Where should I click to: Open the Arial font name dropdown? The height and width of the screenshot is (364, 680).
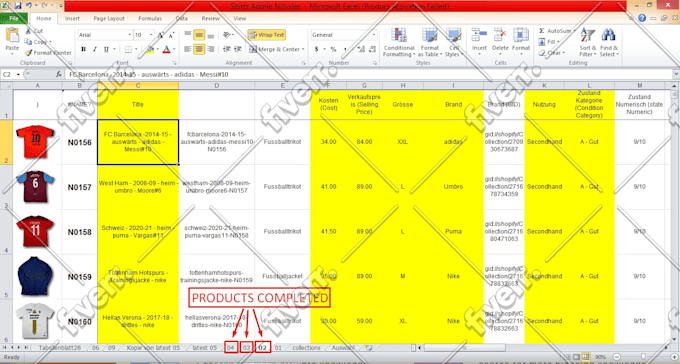[x=129, y=35]
